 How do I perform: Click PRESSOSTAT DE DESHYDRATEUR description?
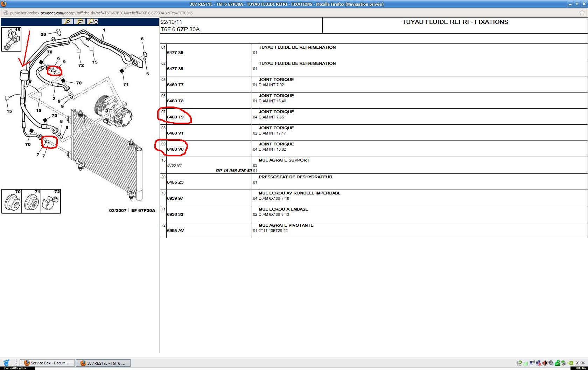(295, 177)
